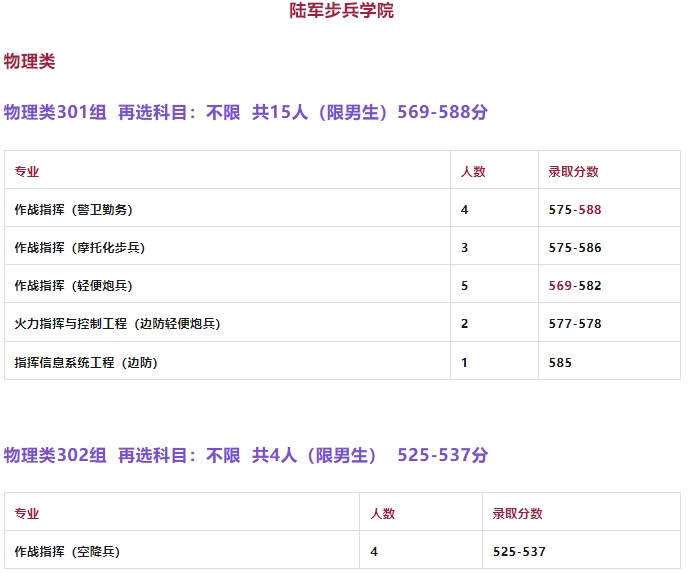Screen dimensions: 688x573
Task: Click the 物理类302组 group heading
Action: 245,455
